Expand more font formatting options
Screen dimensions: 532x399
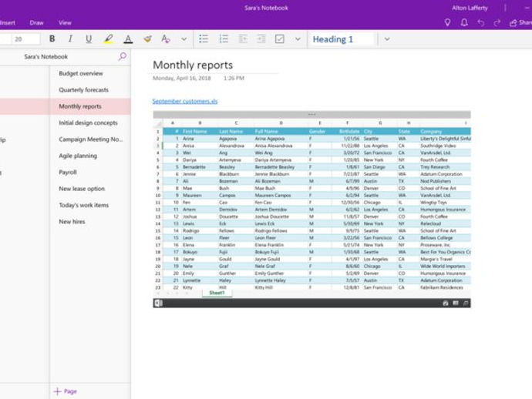pos(184,39)
